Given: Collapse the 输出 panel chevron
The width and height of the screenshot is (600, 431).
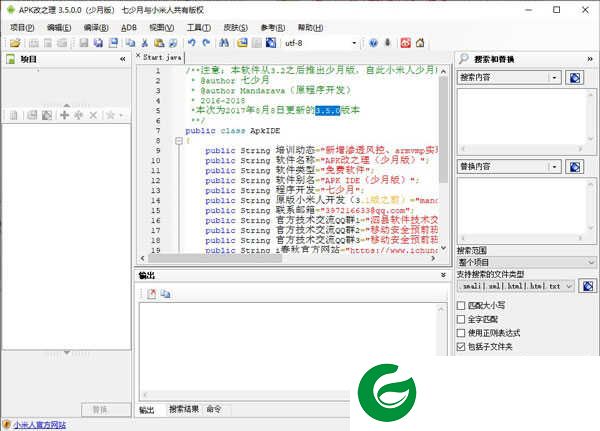Looking at the screenshot, I should tap(443, 275).
